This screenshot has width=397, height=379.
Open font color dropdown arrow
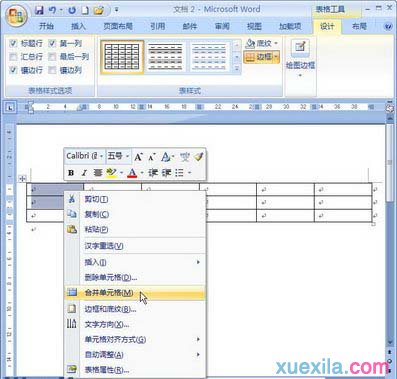pyautogui.click(x=142, y=173)
